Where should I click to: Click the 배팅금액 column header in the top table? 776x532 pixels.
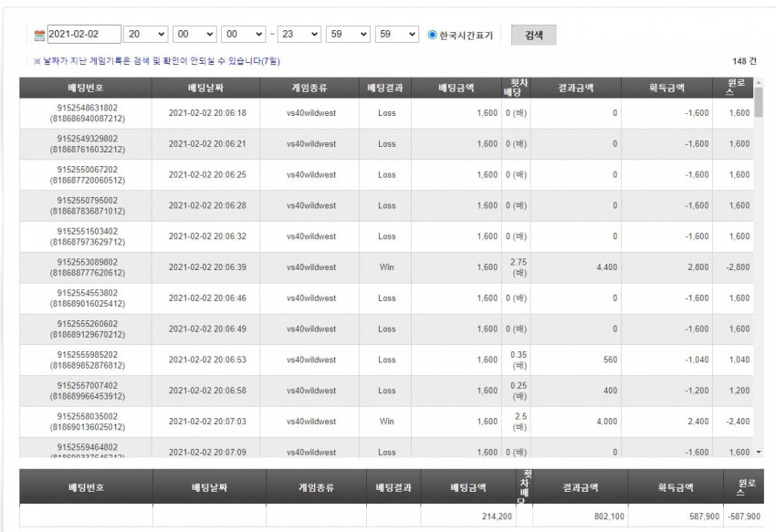tap(456, 88)
